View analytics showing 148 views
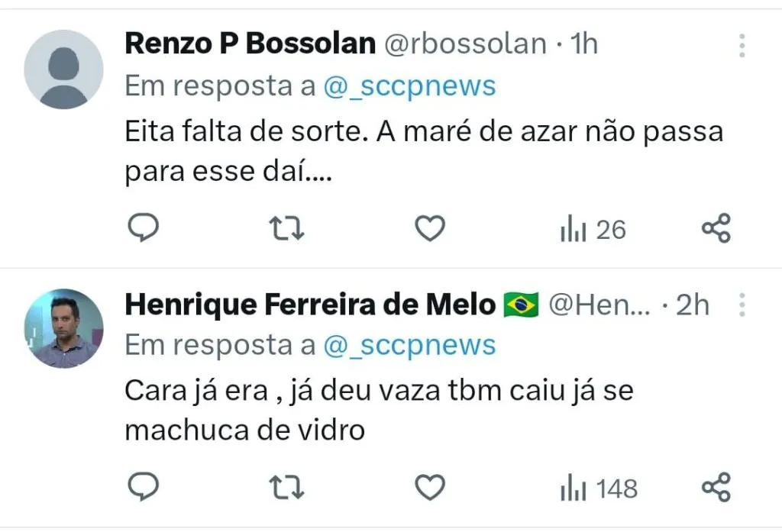Screen dimensions: 782x532 coord(599,488)
